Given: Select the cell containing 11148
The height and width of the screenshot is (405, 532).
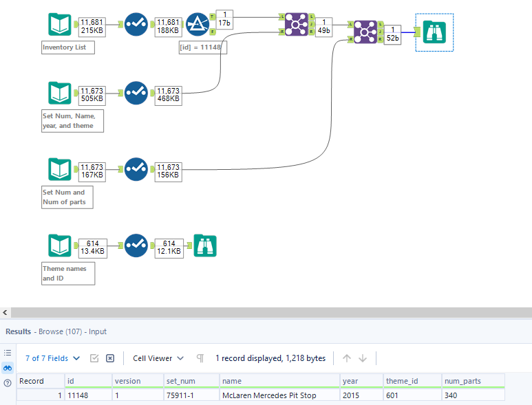Looking at the screenshot, I should click(x=88, y=395).
